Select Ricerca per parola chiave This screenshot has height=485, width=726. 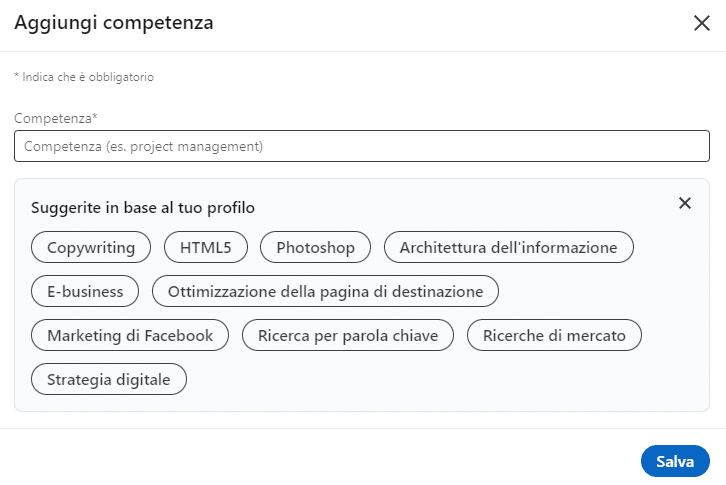[x=348, y=335]
